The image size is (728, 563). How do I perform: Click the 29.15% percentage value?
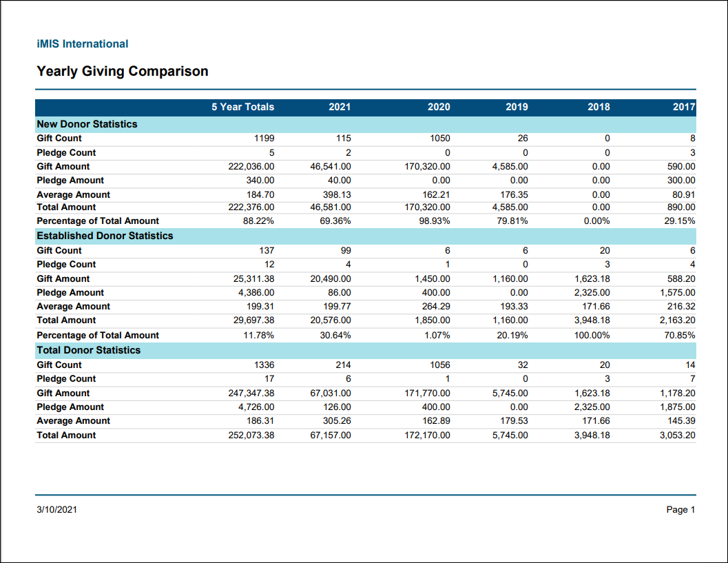point(680,221)
